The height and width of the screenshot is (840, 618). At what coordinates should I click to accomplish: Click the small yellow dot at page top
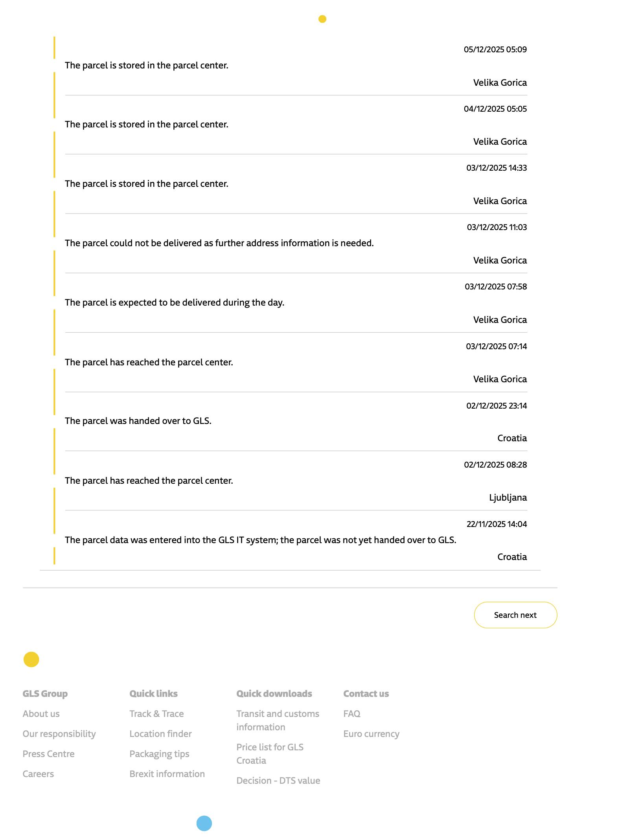pos(322,19)
